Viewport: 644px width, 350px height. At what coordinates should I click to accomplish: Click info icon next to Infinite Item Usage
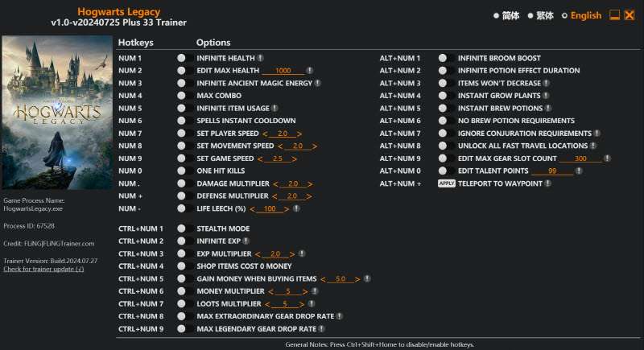tap(275, 108)
